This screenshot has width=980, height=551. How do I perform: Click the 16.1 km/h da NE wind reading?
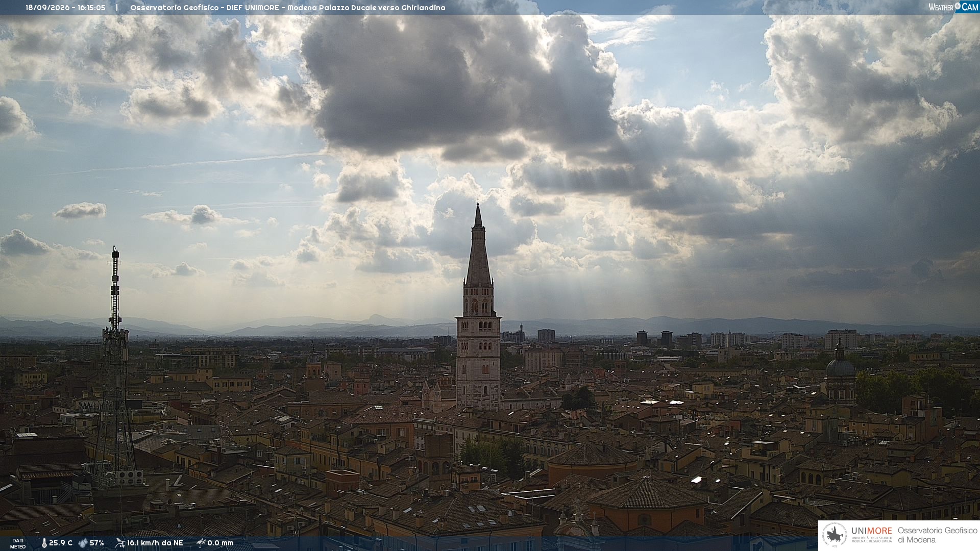tap(155, 543)
